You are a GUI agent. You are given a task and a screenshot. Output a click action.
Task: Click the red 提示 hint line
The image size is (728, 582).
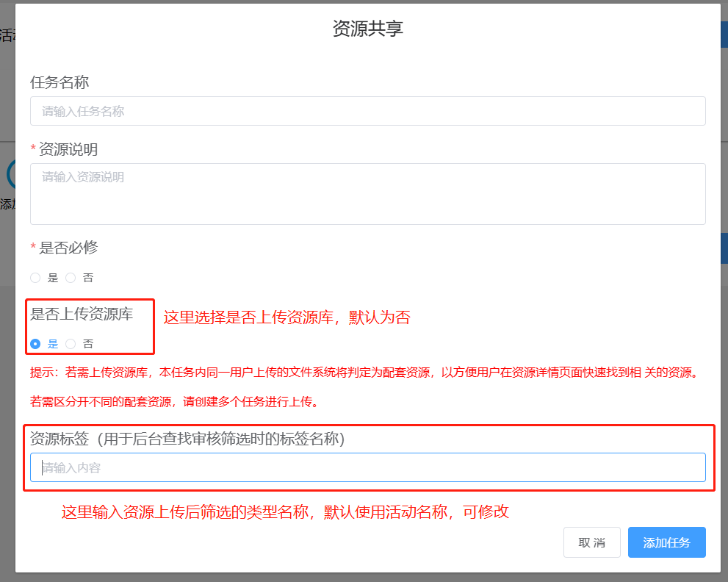363,373
